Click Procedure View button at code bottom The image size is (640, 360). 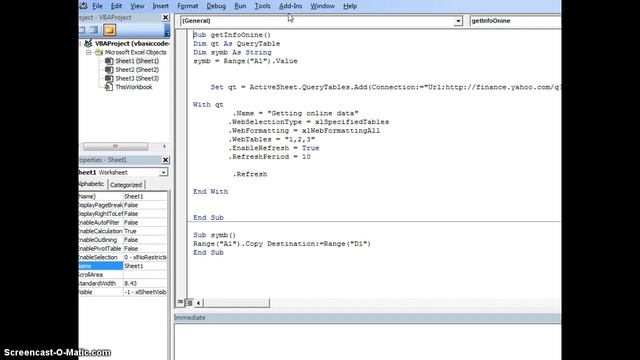coord(180,302)
